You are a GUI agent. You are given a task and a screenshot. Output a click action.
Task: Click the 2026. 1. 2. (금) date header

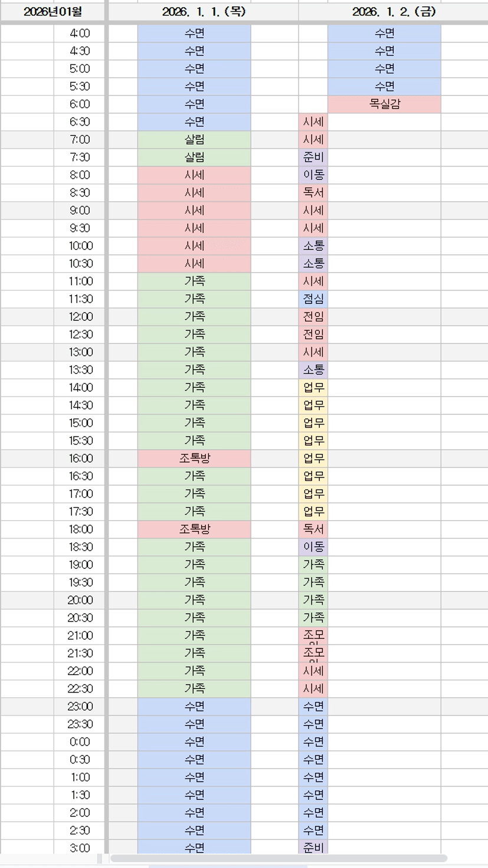click(x=393, y=12)
